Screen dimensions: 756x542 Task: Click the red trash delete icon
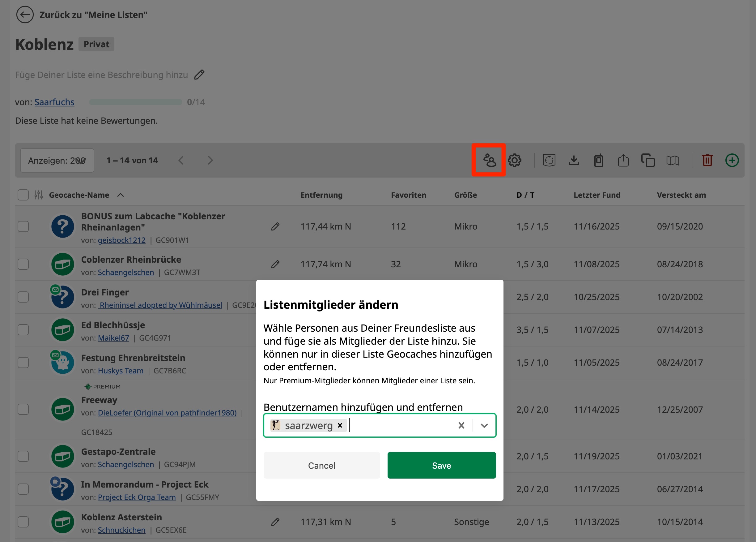pyautogui.click(x=707, y=161)
